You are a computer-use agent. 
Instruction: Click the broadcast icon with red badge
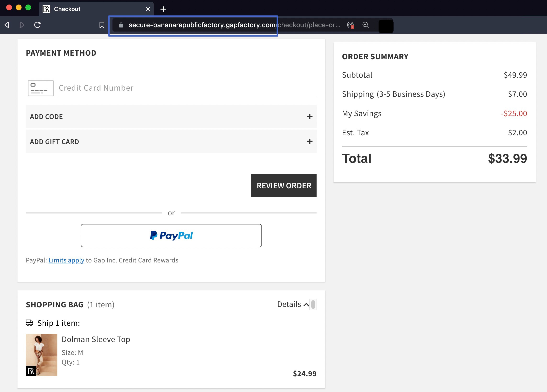[350, 25]
